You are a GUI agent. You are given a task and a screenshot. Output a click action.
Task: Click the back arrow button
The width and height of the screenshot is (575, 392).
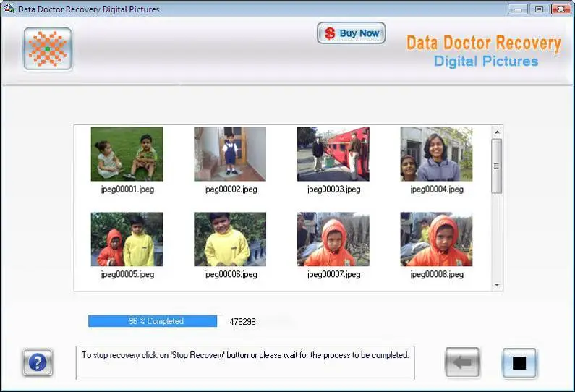point(462,362)
